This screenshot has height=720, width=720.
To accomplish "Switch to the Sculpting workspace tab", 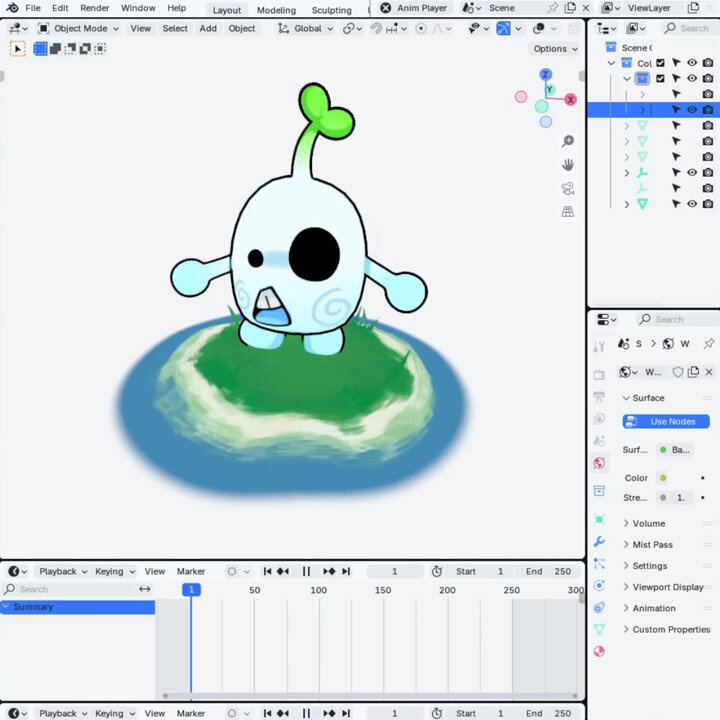I will 332,10.
